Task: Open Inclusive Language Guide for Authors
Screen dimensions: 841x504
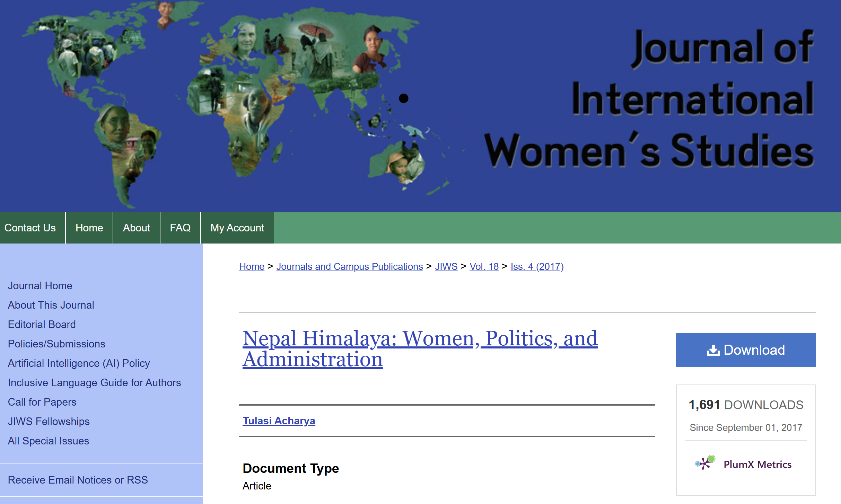Action: 94,382
